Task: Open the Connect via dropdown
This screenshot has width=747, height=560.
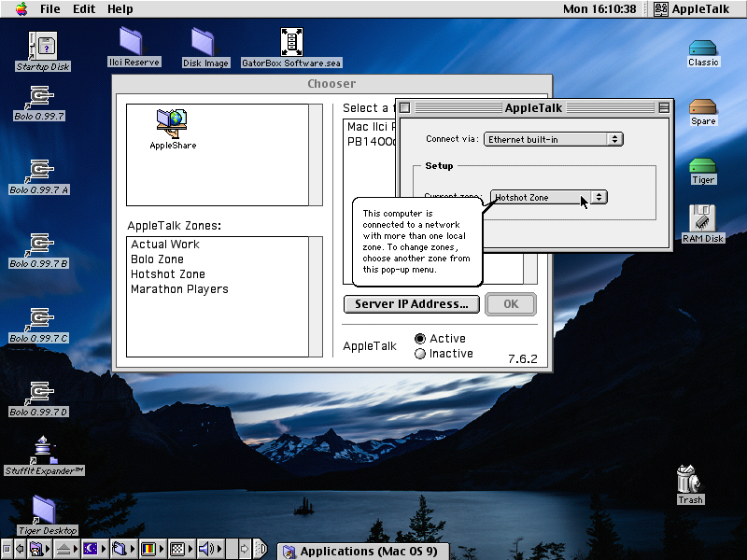Action: click(x=553, y=139)
